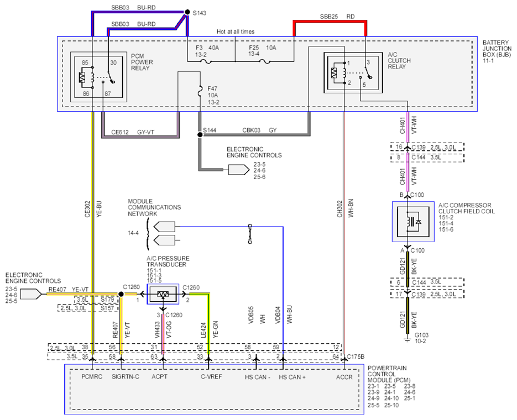Select the F25 10A fuse symbol
This screenshot has height=420, width=517.
[265, 61]
